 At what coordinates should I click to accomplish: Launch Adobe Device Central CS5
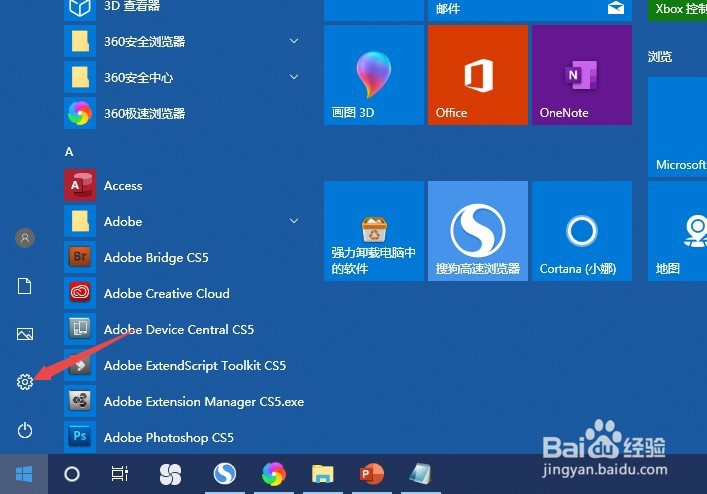click(x=185, y=329)
